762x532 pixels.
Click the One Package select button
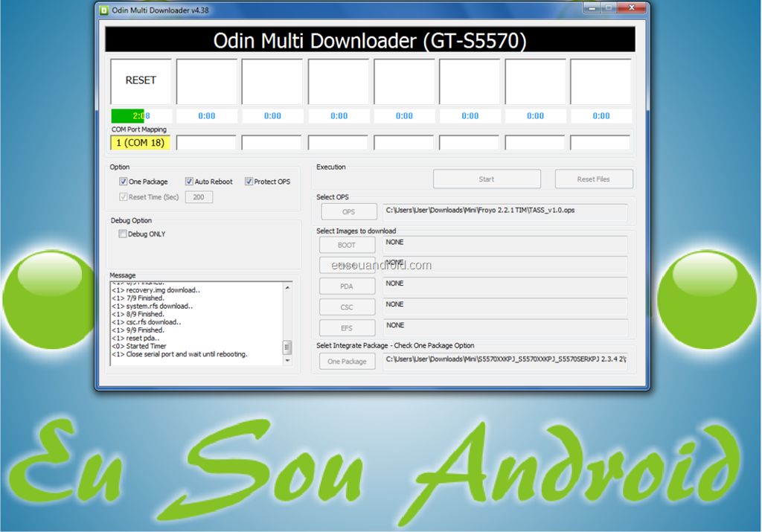(347, 361)
